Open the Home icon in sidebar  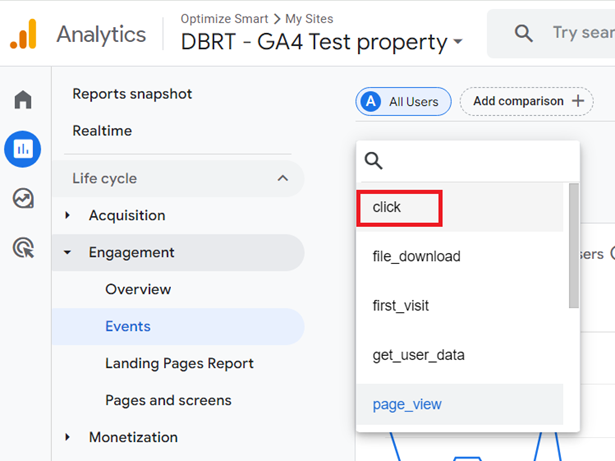pyautogui.click(x=23, y=99)
